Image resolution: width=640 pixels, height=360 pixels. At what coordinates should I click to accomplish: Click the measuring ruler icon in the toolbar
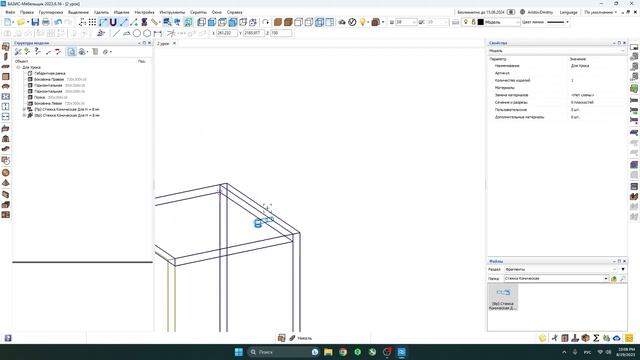[155, 22]
